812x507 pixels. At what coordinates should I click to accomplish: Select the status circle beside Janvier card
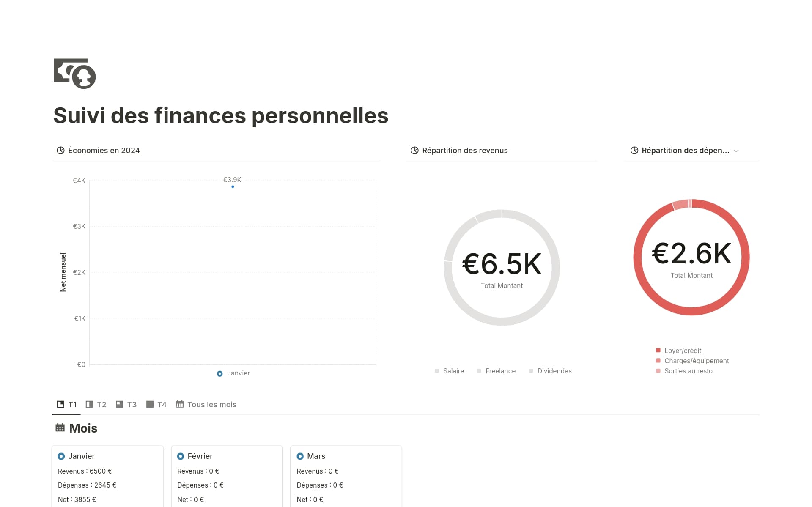tap(61, 456)
